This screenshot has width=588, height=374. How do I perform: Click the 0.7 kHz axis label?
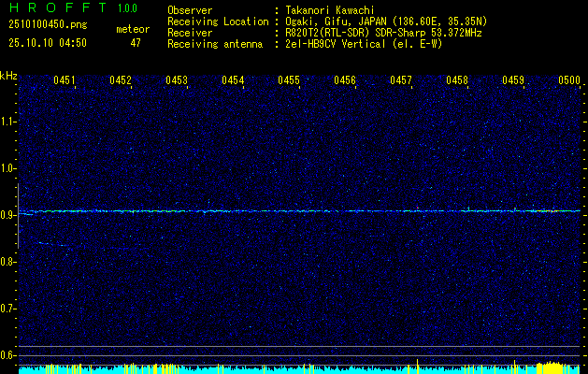pyautogui.click(x=8, y=309)
